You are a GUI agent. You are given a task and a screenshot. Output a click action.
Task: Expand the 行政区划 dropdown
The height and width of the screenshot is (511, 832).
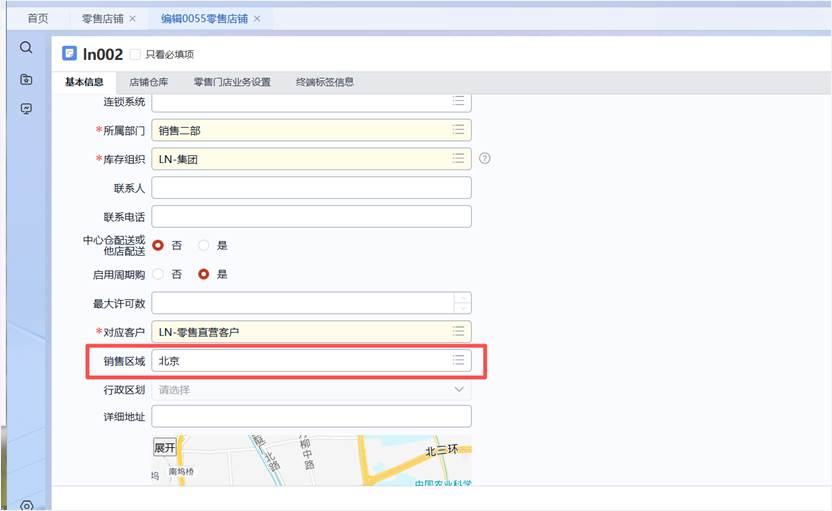[459, 389]
